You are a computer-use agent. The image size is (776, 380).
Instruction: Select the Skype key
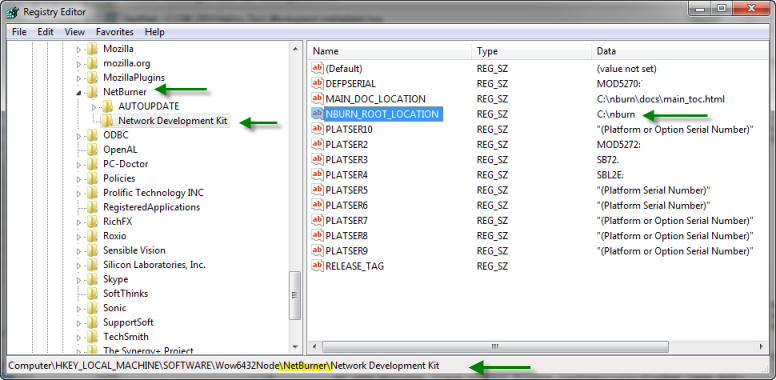tap(115, 279)
